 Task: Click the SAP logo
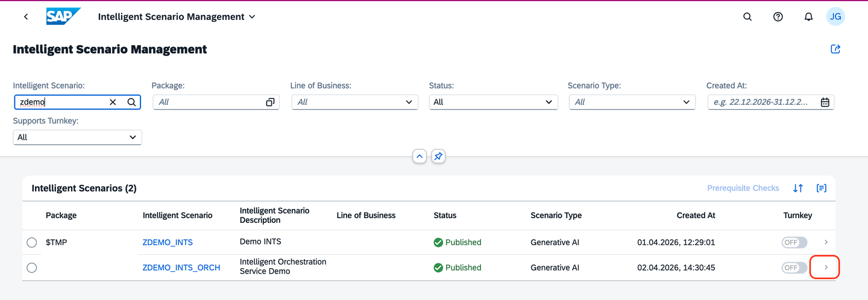[x=63, y=17]
